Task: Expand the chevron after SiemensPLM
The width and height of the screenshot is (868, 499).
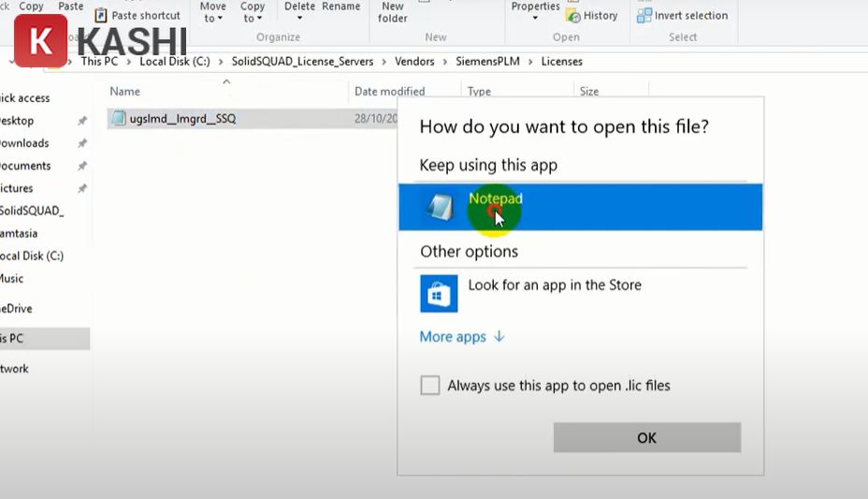Action: (530, 62)
